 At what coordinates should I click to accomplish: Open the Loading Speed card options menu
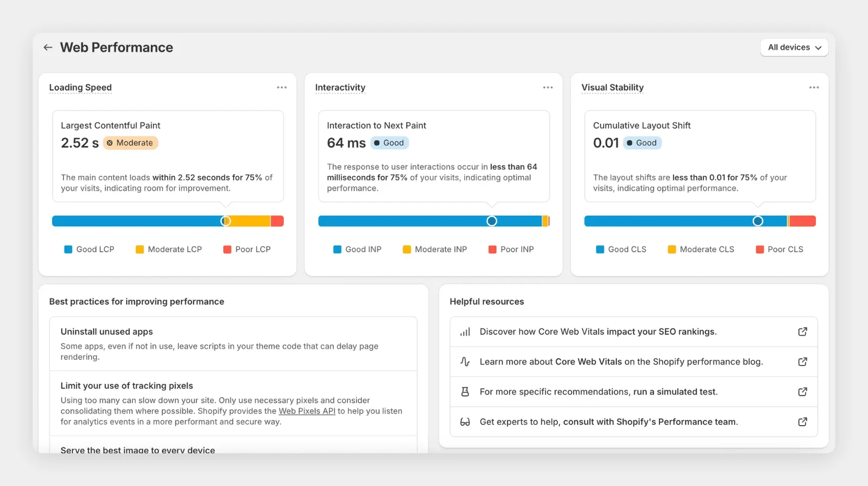[282, 87]
